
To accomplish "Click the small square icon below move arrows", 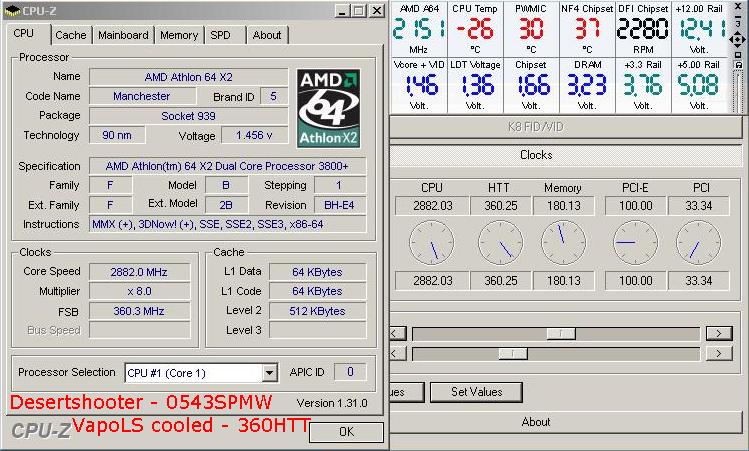I will click(x=738, y=54).
